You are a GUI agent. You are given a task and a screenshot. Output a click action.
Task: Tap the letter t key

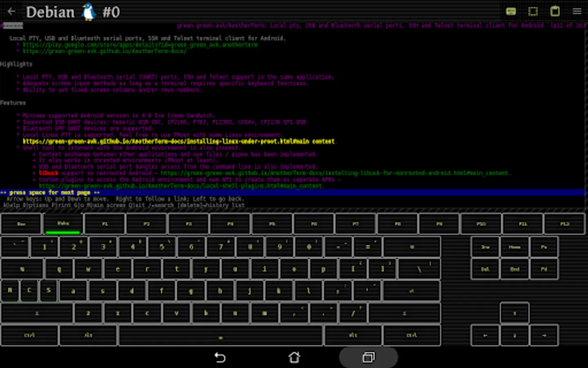177,269
